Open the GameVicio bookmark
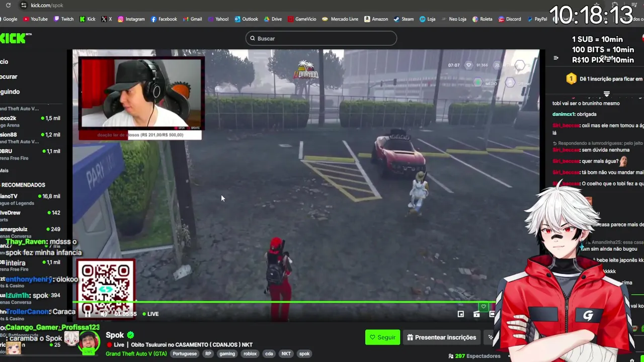644x362 pixels. click(x=302, y=19)
